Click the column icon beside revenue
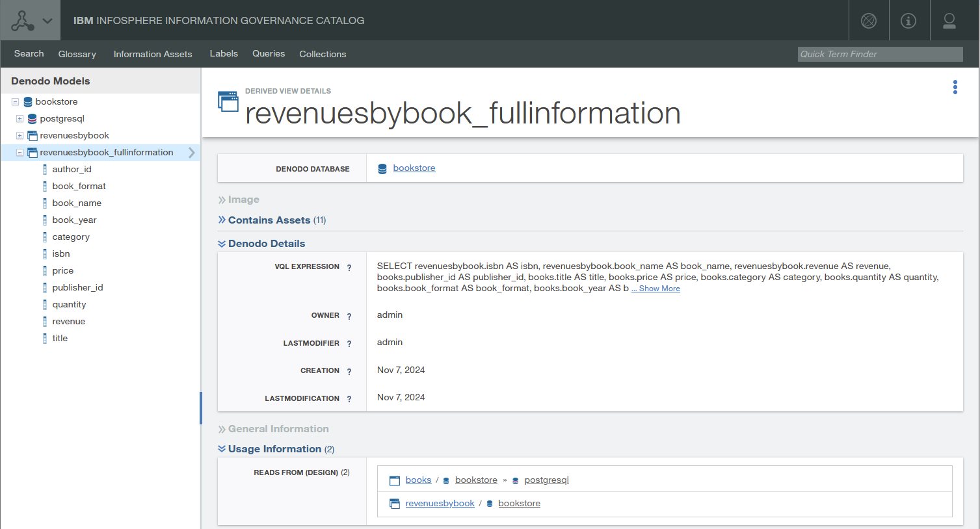This screenshot has height=529, width=980. click(x=45, y=322)
